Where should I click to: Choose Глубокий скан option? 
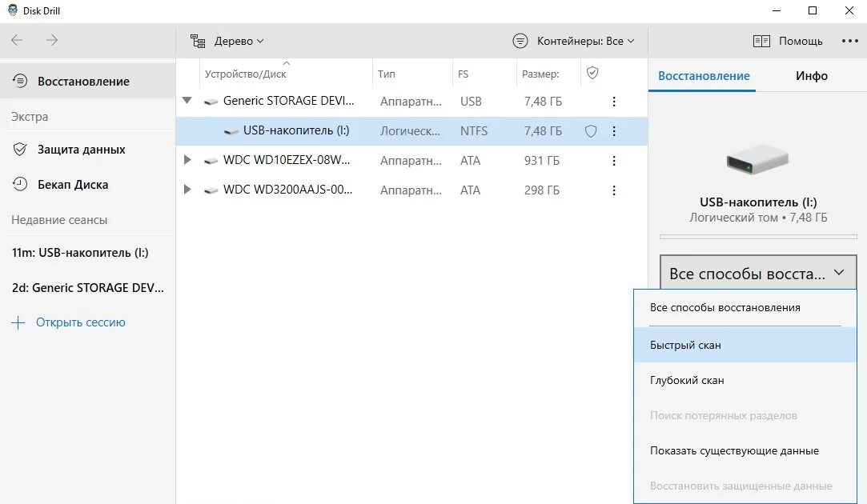click(x=745, y=380)
